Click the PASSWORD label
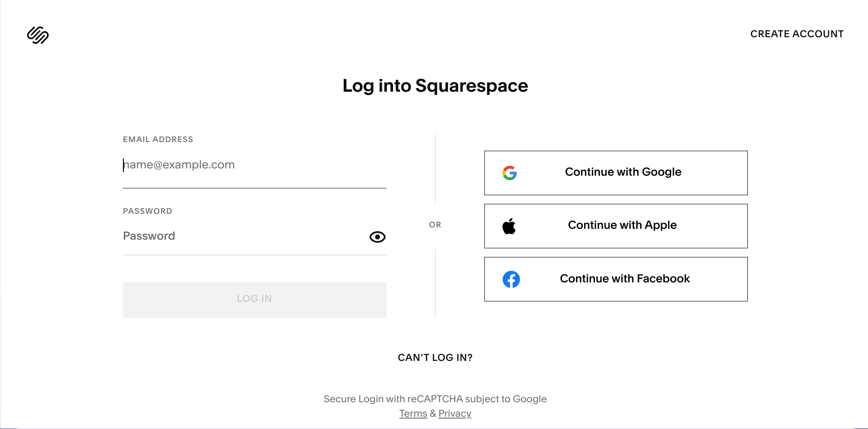 [x=147, y=211]
